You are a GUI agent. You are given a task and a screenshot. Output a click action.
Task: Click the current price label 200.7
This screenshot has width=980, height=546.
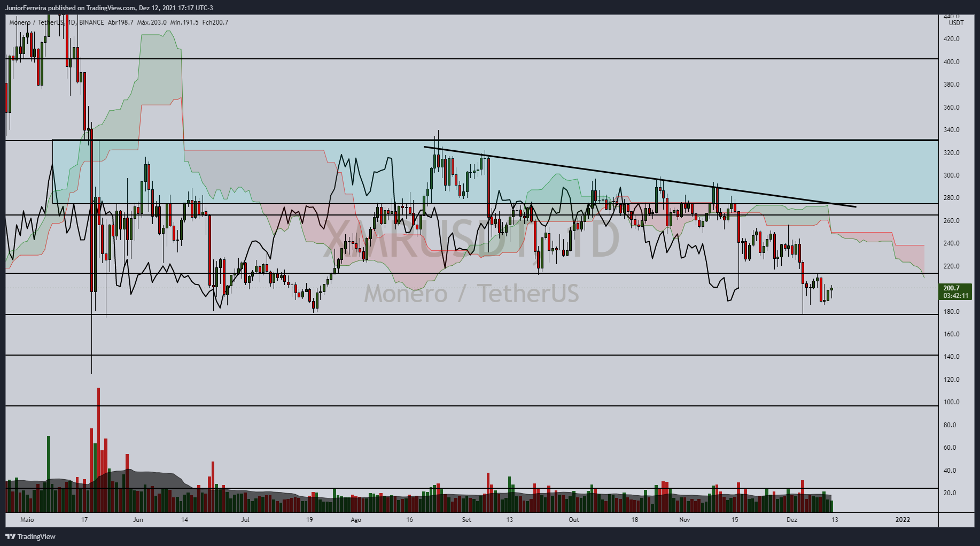[x=951, y=288]
